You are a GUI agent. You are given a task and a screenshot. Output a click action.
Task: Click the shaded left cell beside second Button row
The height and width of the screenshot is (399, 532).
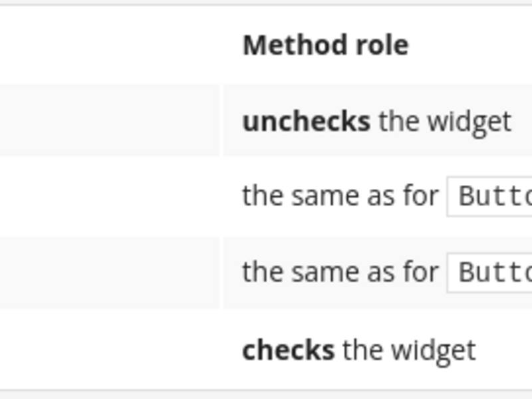coord(110,273)
